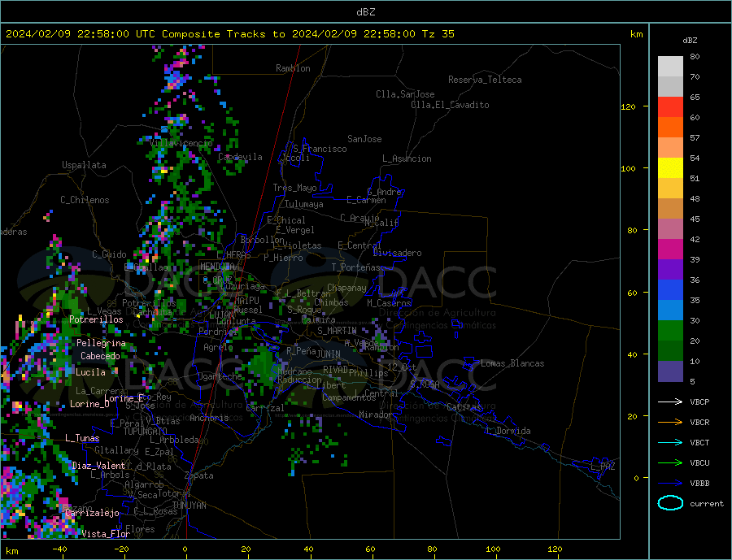Select the 65 dBZ red swatch
This screenshot has width=732, height=560.
point(670,106)
